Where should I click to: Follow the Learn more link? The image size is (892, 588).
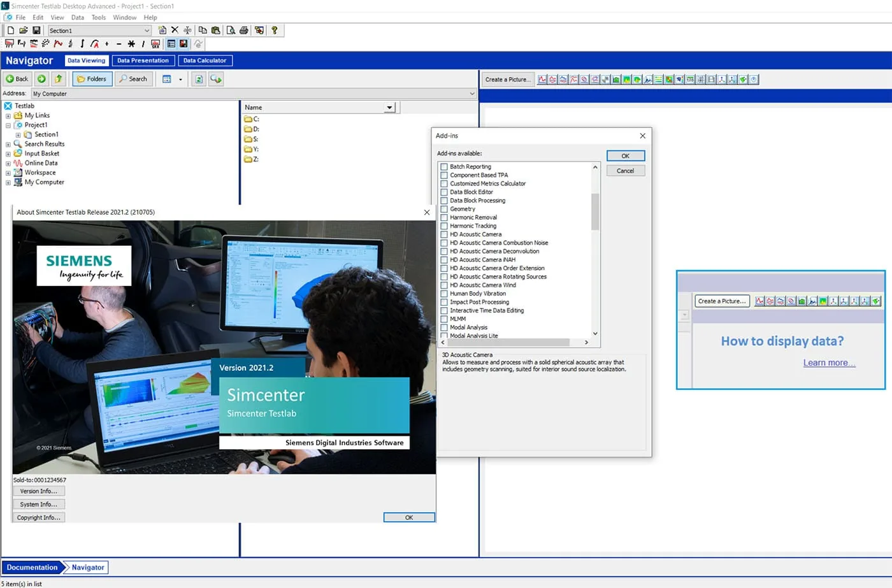click(829, 362)
